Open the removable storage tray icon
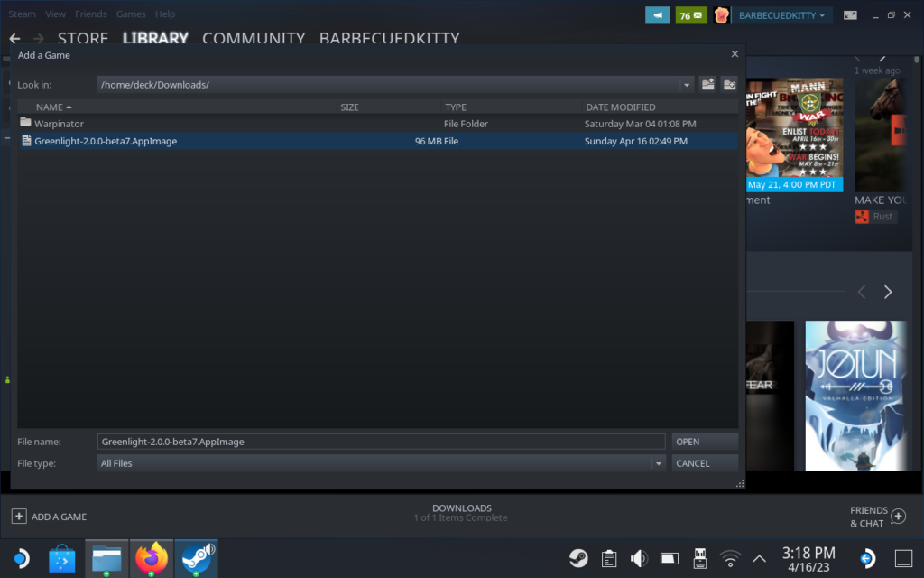This screenshot has width=924, height=578. tap(699, 558)
